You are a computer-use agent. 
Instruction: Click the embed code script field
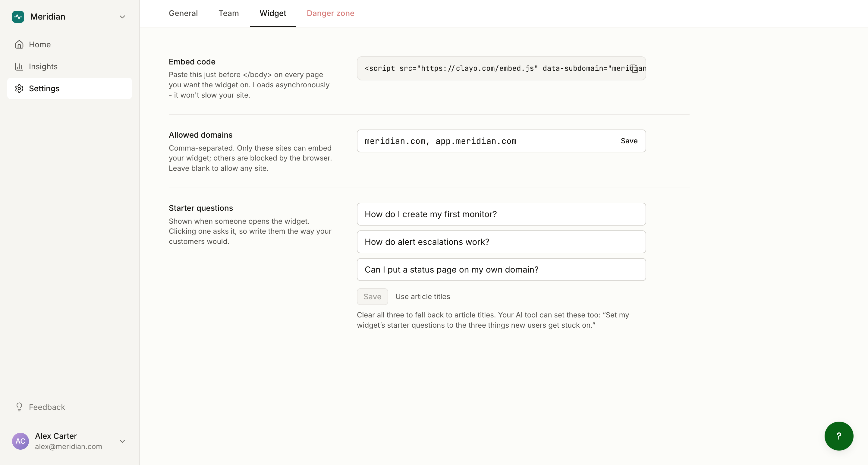point(502,68)
